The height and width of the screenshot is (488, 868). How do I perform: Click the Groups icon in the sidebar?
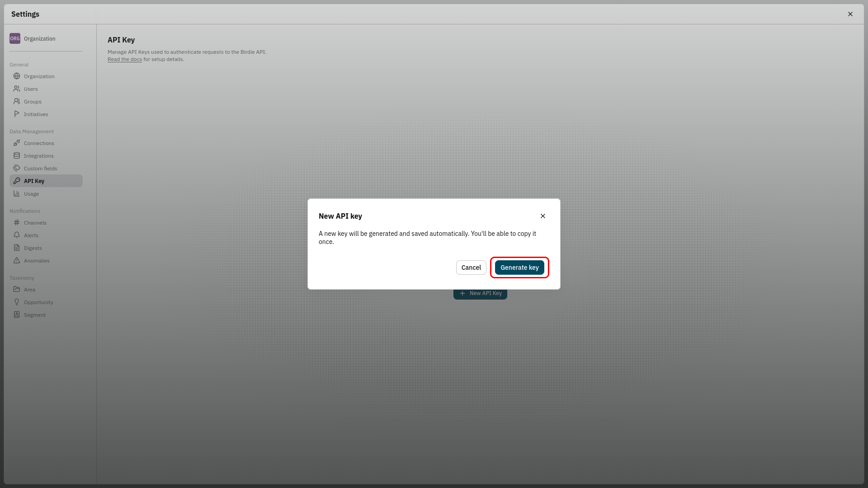click(17, 101)
